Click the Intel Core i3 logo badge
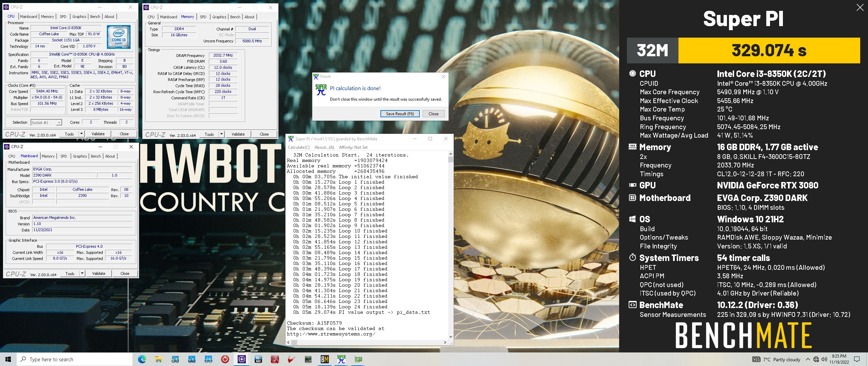868x366 pixels. 118,37
